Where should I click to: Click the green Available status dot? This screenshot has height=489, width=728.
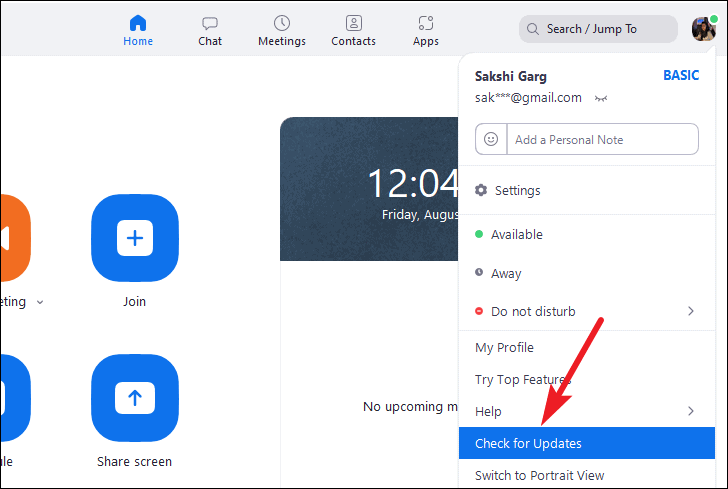click(479, 234)
